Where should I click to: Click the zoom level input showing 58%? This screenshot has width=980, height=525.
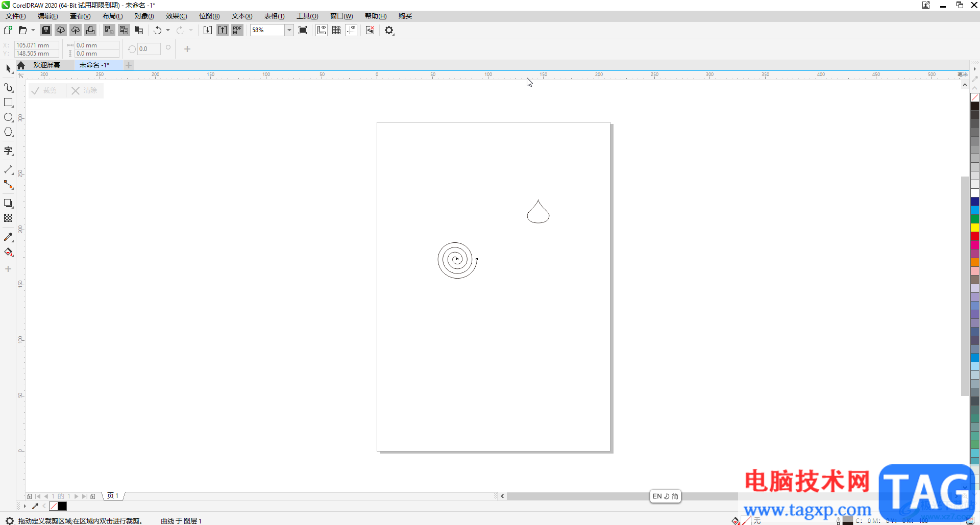267,30
